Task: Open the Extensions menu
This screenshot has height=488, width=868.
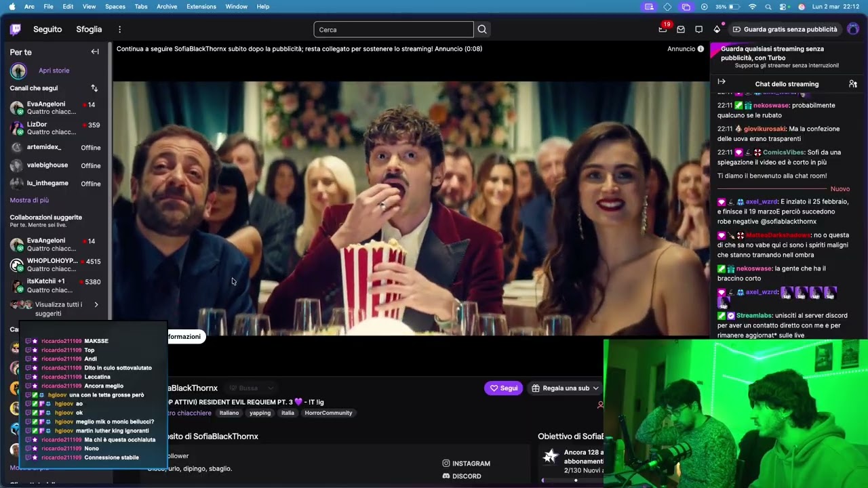Action: click(x=201, y=7)
